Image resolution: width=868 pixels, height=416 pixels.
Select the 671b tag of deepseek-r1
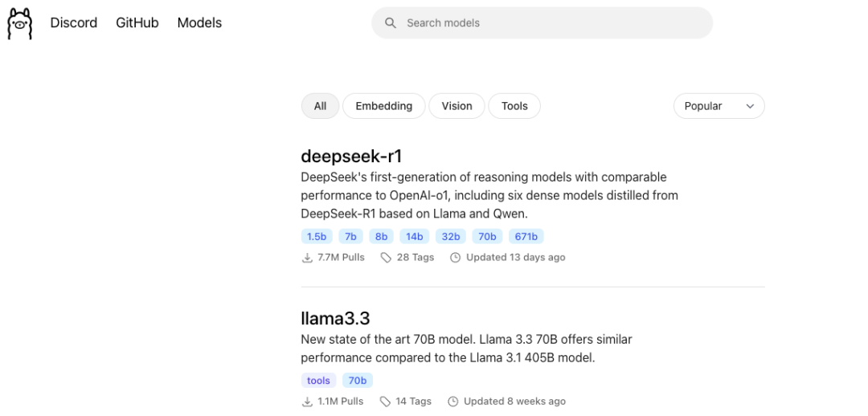point(526,237)
